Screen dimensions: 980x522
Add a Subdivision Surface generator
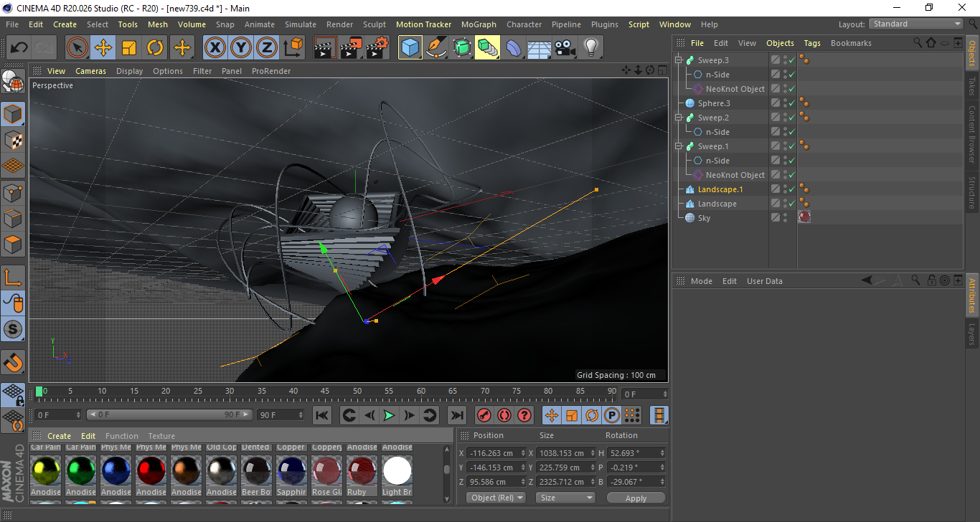[462, 48]
